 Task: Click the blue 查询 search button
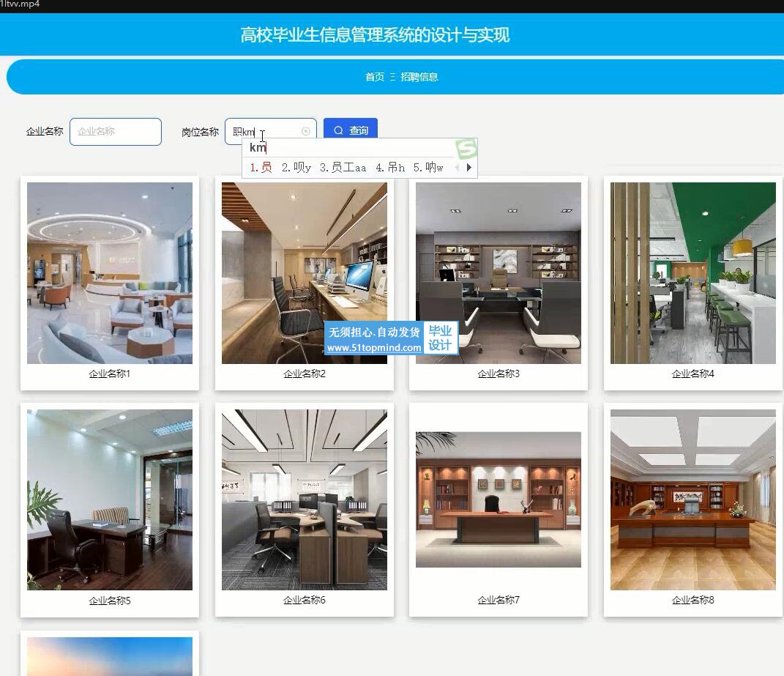click(x=351, y=129)
